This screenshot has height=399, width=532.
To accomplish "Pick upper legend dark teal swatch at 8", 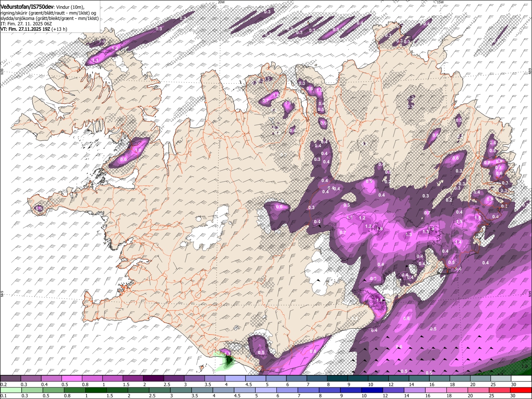I will point(337,379).
